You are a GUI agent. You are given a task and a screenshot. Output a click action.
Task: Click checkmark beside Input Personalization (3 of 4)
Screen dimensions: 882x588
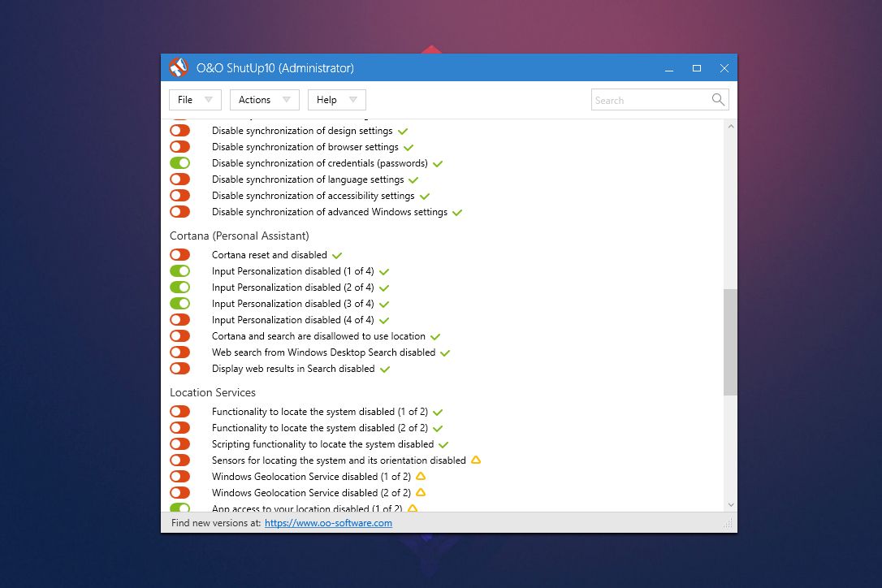coord(384,305)
